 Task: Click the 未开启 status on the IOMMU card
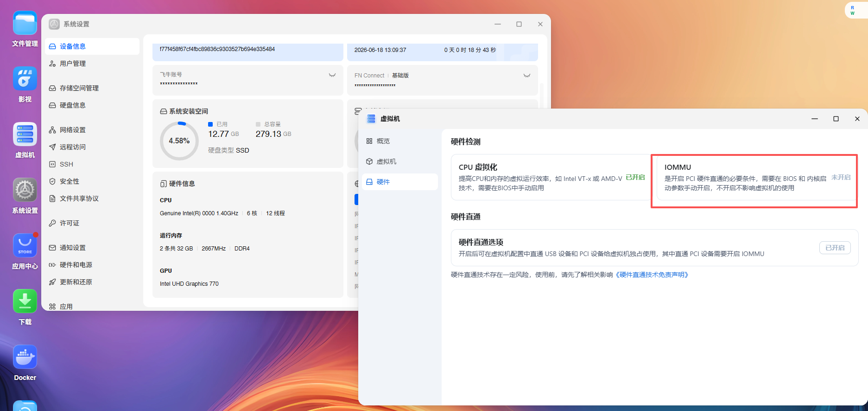coord(841,177)
